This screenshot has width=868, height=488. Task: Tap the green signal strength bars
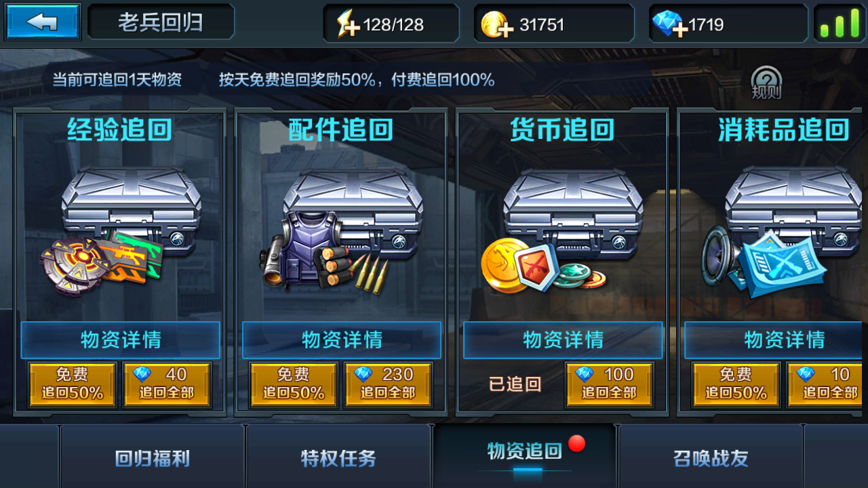(839, 24)
